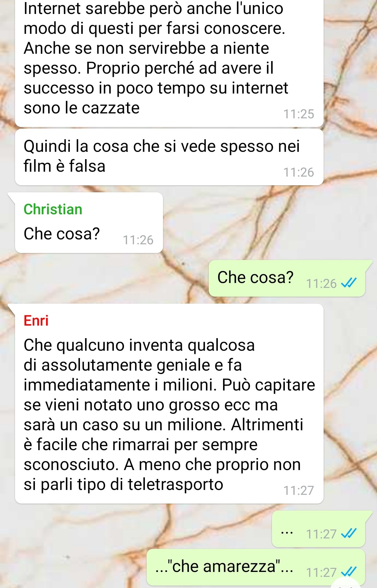Open Christian's contact name
Screen dimensions: 377x588
pos(53,209)
